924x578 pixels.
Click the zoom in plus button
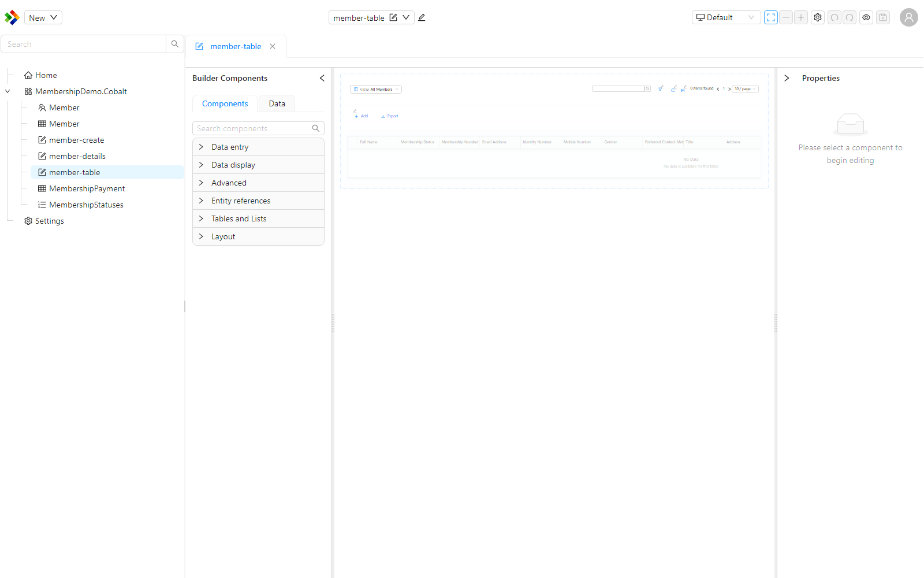801,17
